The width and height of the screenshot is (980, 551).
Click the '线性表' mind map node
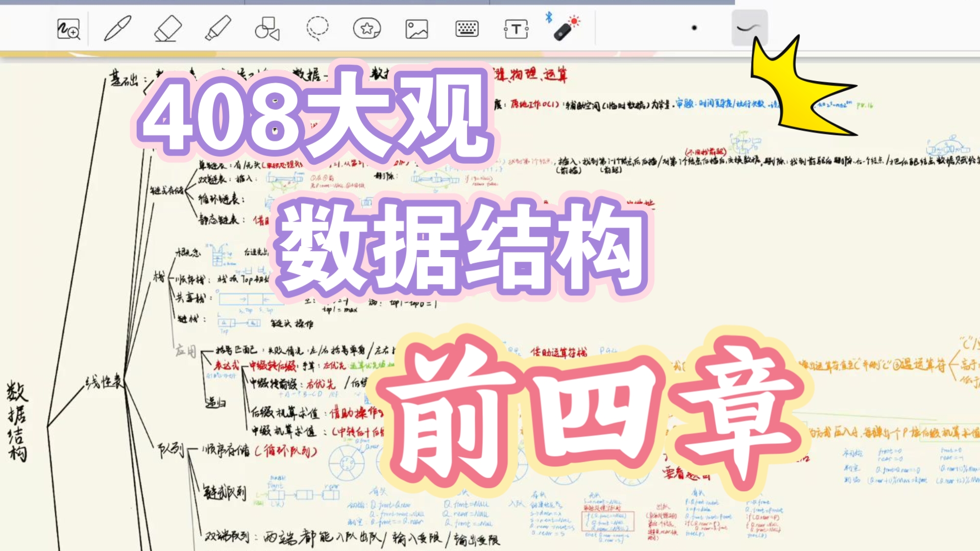(x=104, y=382)
